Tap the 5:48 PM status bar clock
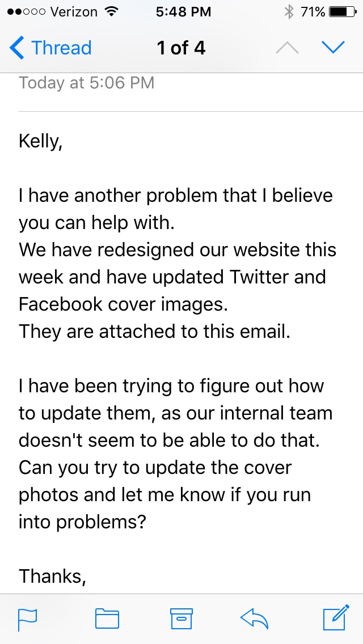Screen dimensions: 363x644 [182, 11]
